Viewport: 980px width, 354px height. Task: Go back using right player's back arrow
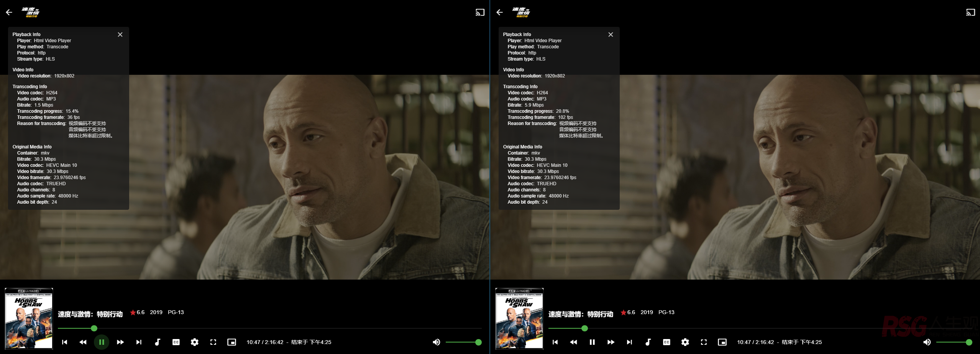pos(500,12)
